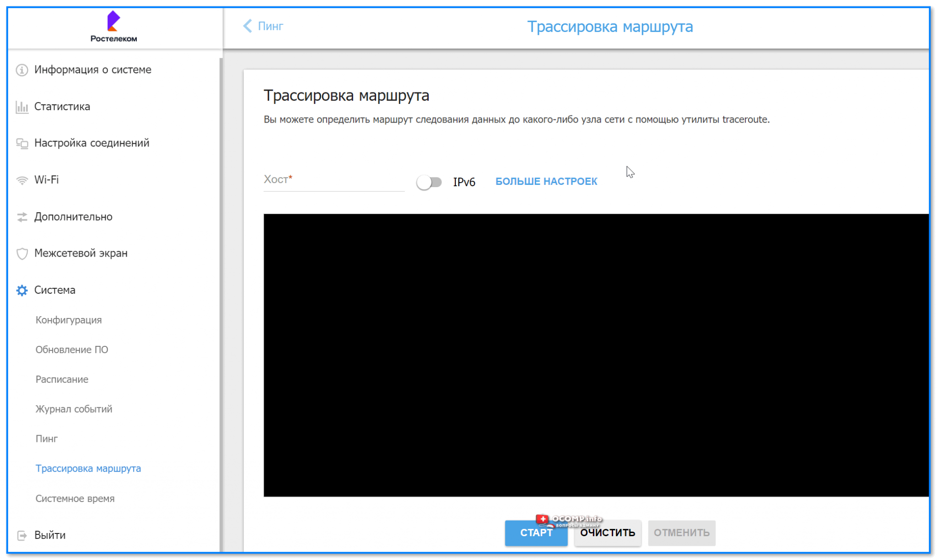Image resolution: width=937 pixels, height=560 pixels.
Task: Select Расписание submenu item
Action: click(x=62, y=379)
